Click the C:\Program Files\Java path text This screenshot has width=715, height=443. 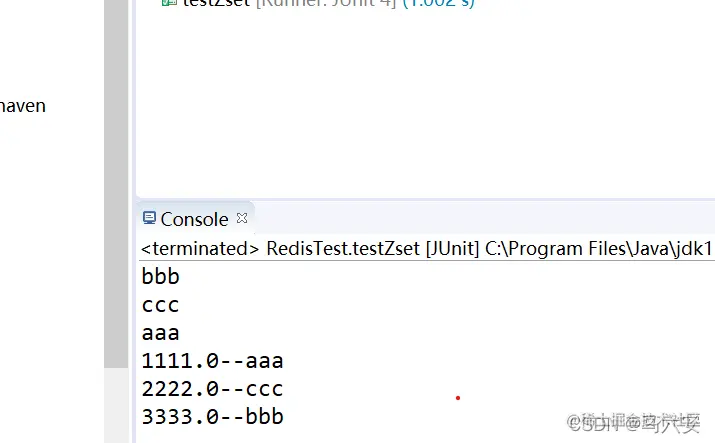(598, 249)
